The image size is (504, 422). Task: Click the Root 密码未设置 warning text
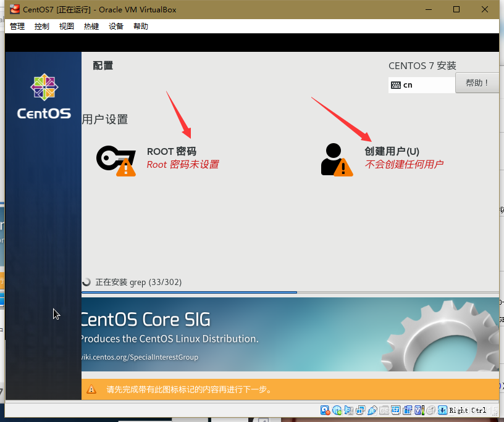[x=183, y=165]
